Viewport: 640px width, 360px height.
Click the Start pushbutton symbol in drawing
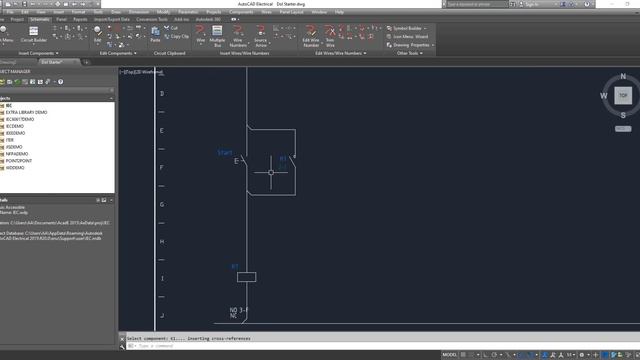click(240, 161)
